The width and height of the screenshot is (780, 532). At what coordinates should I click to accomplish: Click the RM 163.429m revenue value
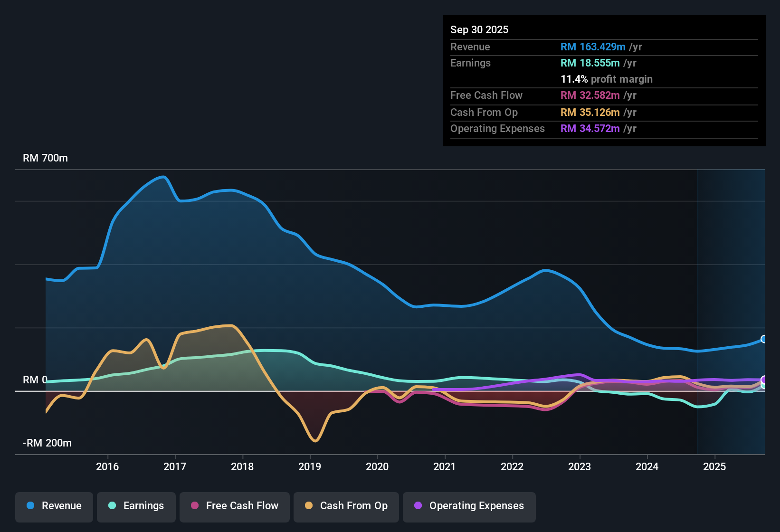[x=593, y=47]
